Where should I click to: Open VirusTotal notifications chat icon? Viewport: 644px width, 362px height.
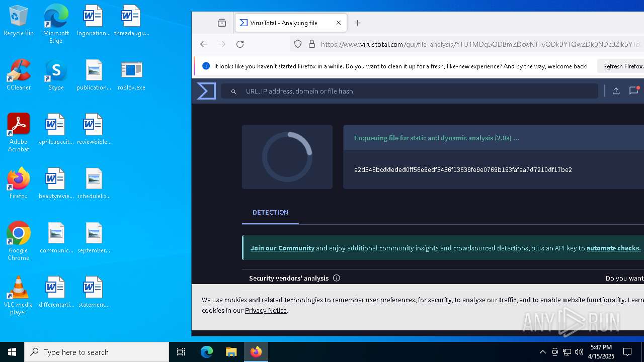[634, 91]
